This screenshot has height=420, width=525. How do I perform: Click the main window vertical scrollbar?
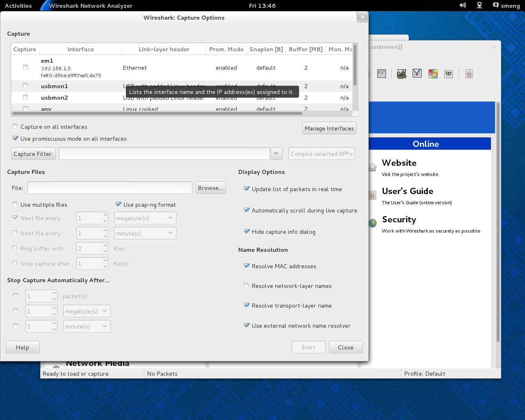click(498, 221)
